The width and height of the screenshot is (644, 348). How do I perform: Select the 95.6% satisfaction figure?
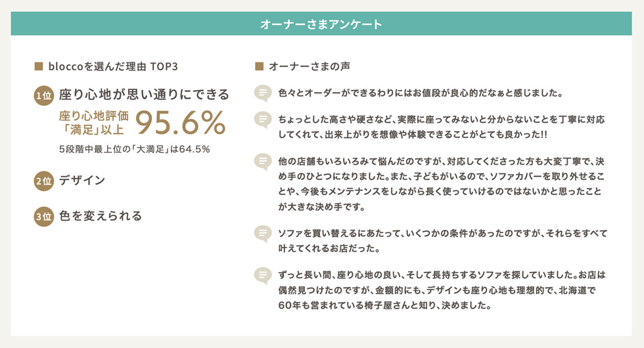point(181,122)
